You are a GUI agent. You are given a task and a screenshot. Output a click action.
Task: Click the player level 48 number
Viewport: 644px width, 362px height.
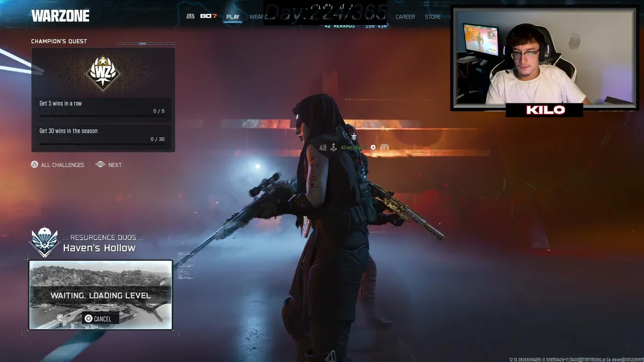323,147
